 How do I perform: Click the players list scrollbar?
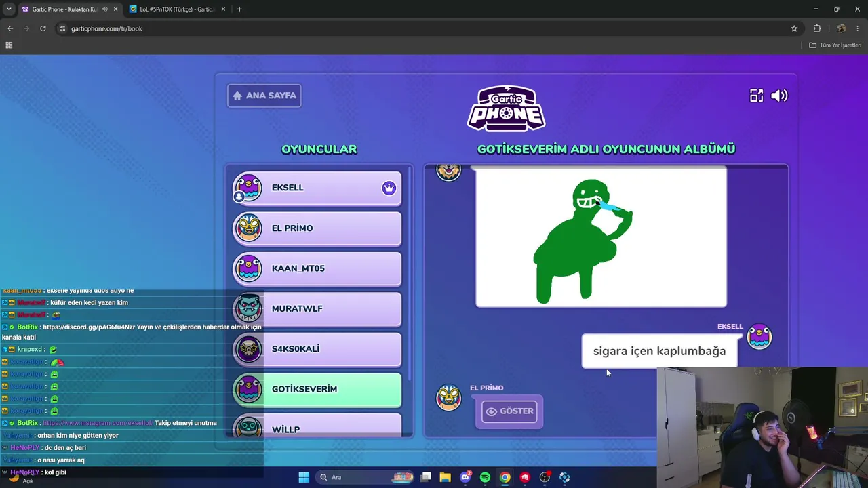410,274
